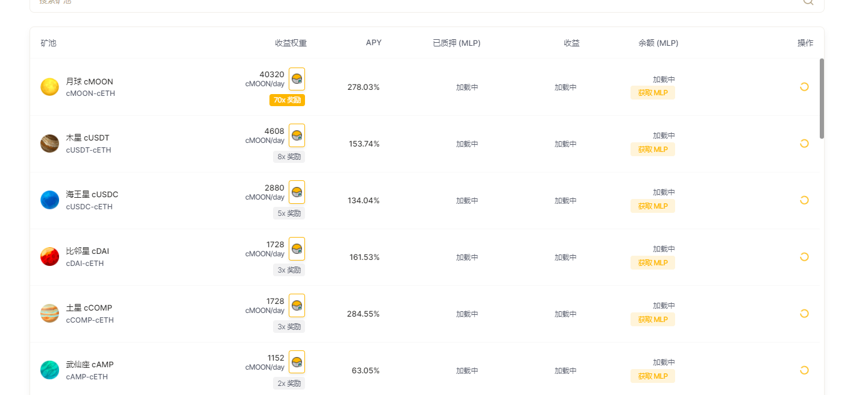Get MLP for the 月球 cMOON pool
Image resolution: width=868 pixels, height=395 pixels.
pos(653,93)
